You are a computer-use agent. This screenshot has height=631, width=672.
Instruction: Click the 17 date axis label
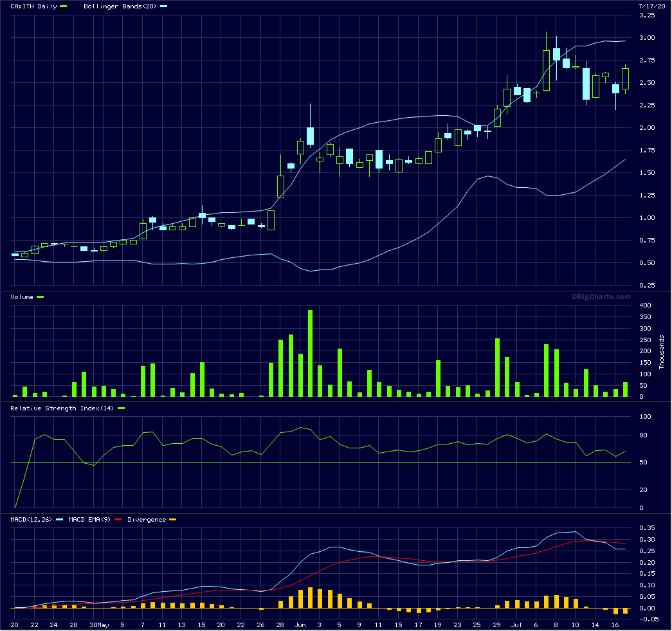coord(418,625)
